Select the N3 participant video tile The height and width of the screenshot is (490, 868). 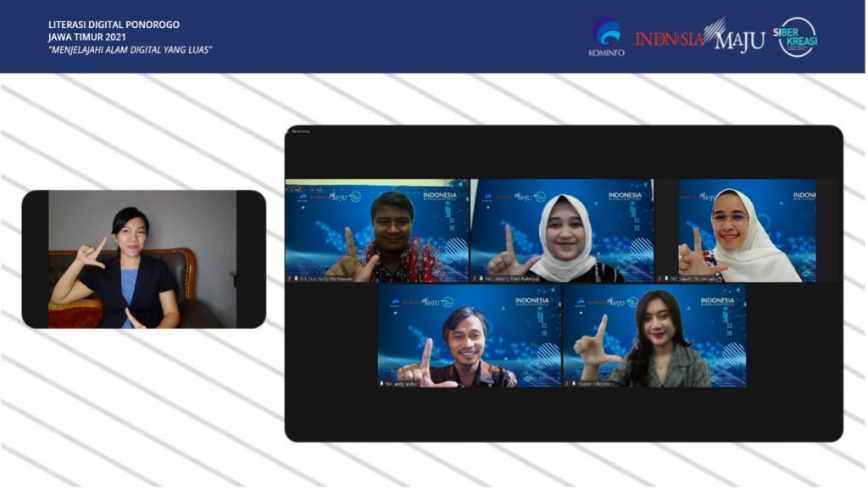click(x=747, y=230)
